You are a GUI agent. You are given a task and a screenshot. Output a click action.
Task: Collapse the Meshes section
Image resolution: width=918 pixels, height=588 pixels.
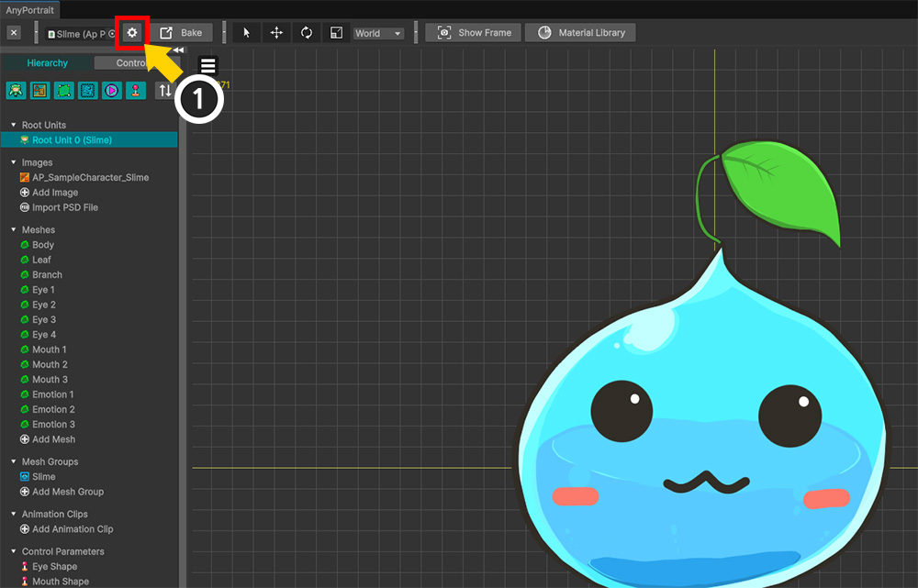coord(14,230)
